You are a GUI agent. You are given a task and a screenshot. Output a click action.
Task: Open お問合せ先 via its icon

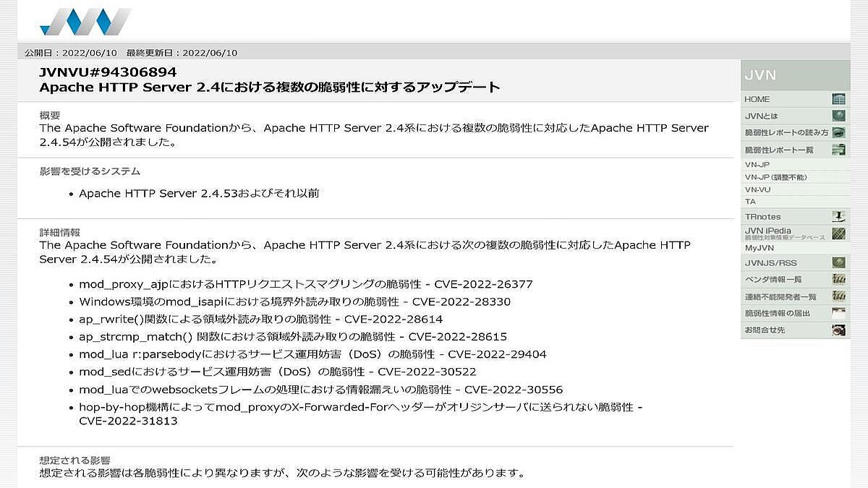(838, 330)
